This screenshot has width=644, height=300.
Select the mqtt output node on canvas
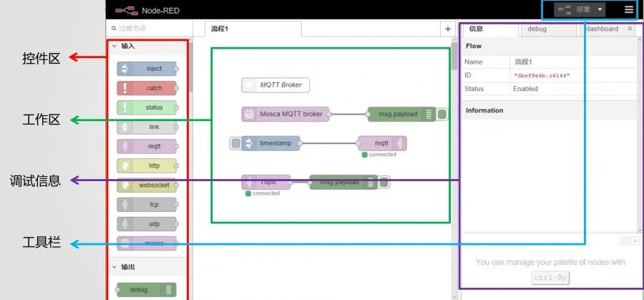[x=382, y=143]
